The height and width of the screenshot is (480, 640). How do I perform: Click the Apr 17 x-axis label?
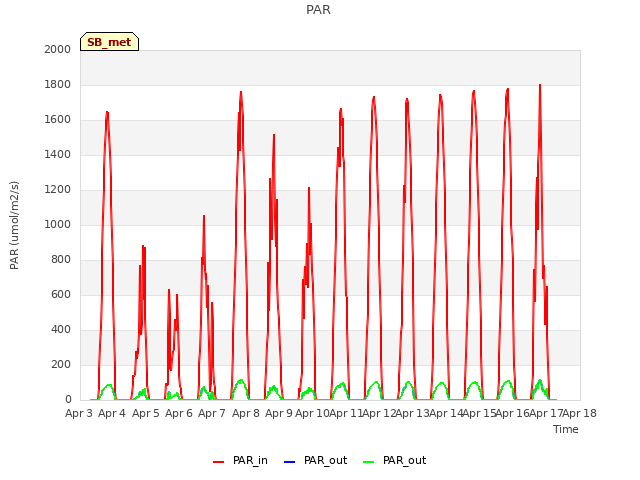coord(547,413)
